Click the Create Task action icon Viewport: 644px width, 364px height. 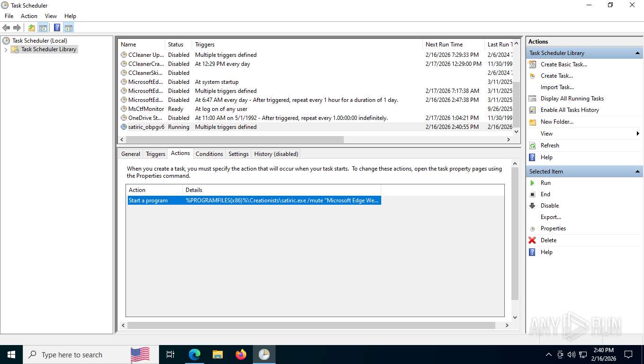point(533,76)
